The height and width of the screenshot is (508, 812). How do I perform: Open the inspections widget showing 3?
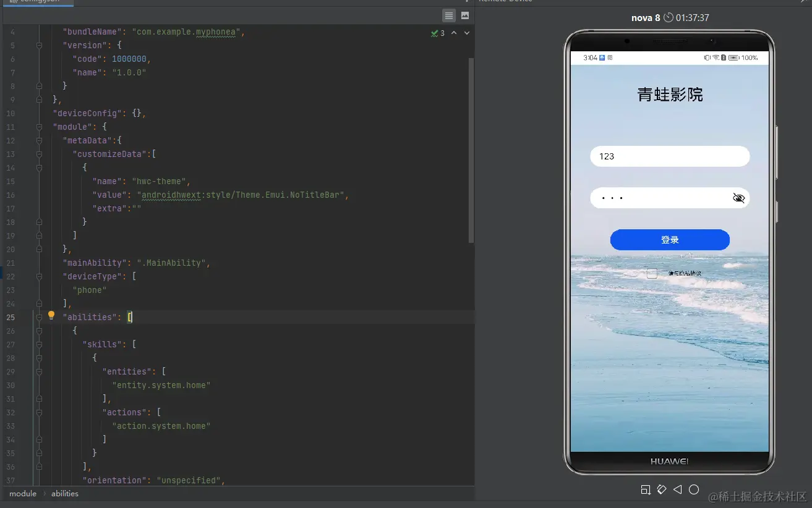point(438,33)
